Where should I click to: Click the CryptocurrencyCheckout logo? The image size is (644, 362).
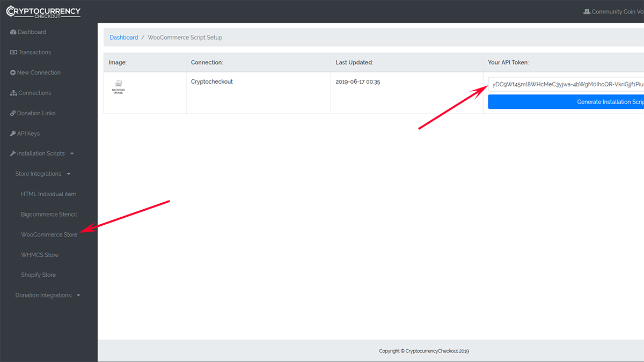(x=43, y=12)
